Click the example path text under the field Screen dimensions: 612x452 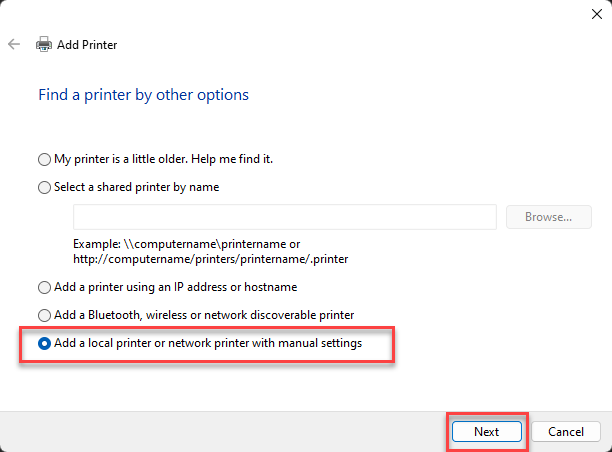211,251
